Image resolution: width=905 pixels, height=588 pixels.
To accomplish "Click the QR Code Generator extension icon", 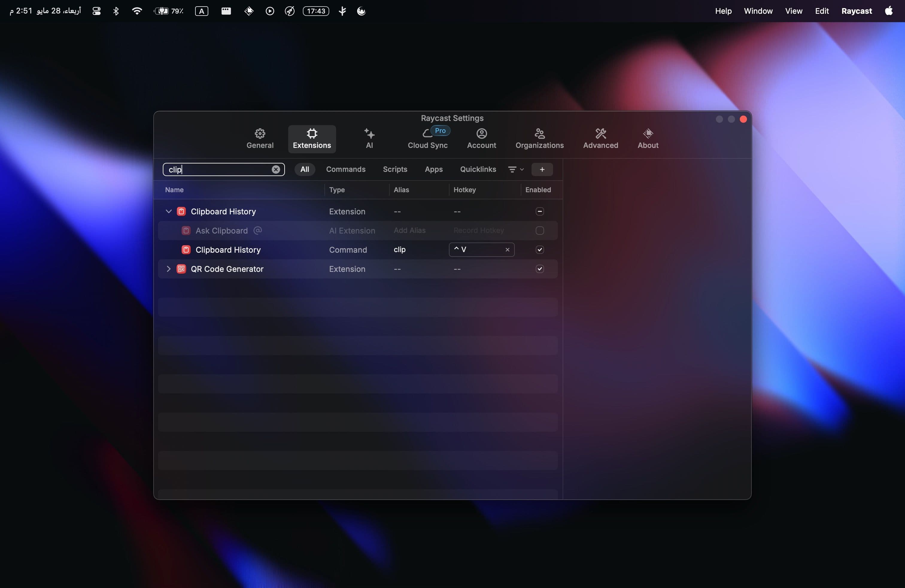I will point(181,269).
